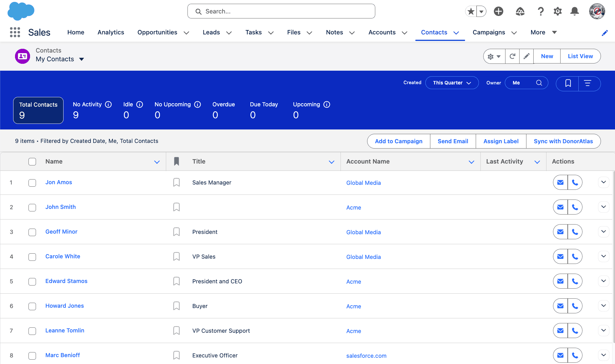Open the App Launcher grid
Screen dimensions: 615x364
15,32
